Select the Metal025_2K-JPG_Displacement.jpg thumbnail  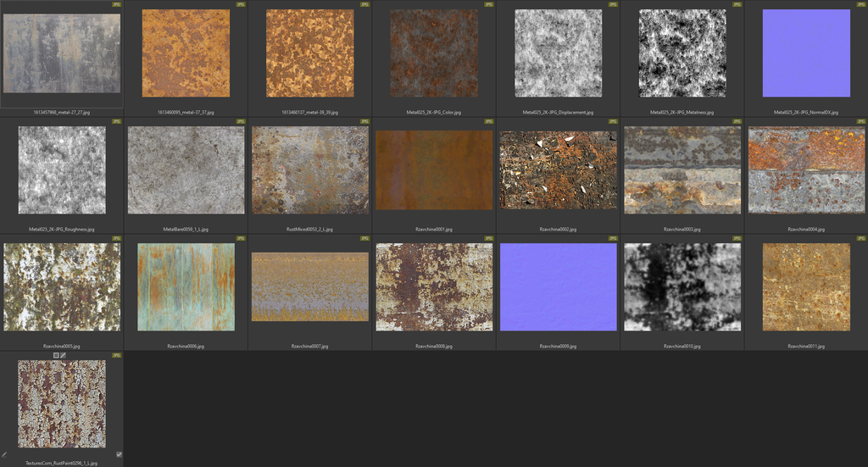pos(558,53)
